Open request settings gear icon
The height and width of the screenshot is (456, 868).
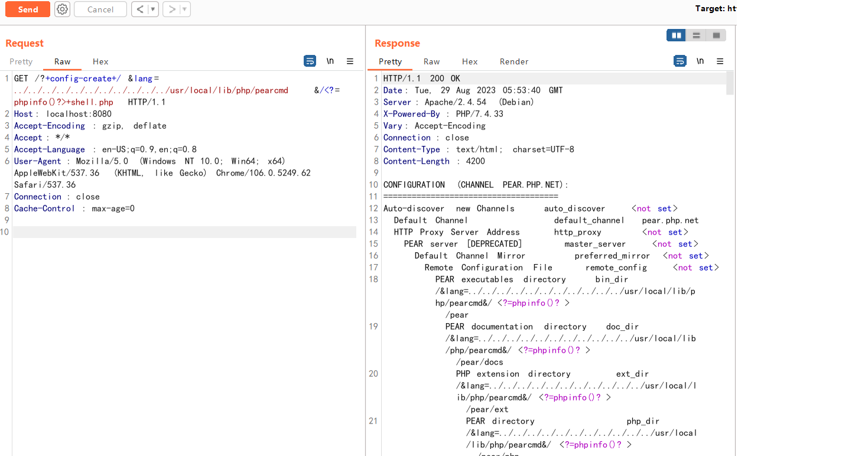62,9
